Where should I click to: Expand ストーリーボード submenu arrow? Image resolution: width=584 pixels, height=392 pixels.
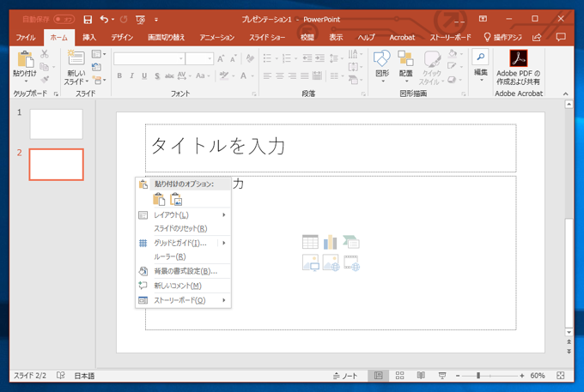coord(224,300)
